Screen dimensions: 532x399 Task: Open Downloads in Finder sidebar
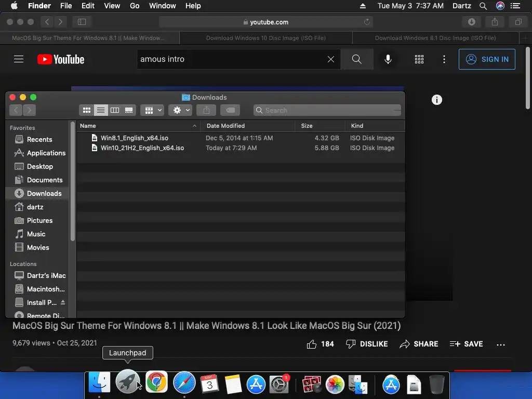(37, 193)
